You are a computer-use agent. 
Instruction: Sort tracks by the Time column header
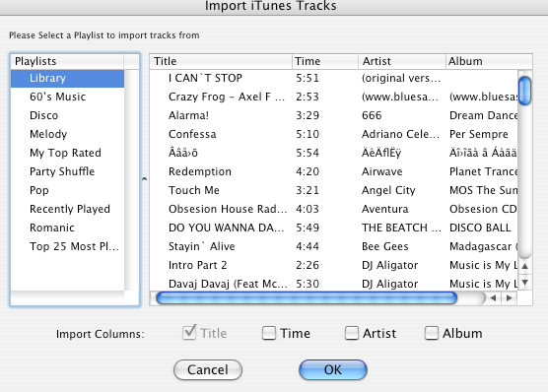(x=325, y=61)
